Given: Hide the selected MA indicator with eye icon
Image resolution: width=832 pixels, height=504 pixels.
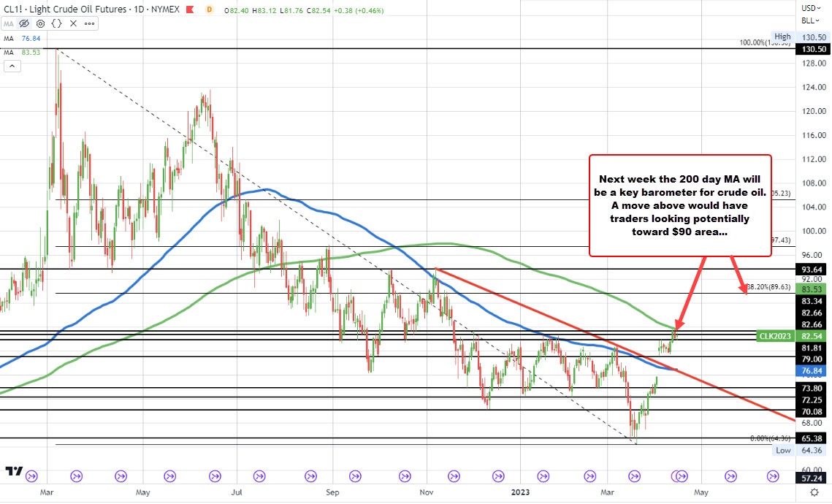Looking at the screenshot, I should (24, 23).
